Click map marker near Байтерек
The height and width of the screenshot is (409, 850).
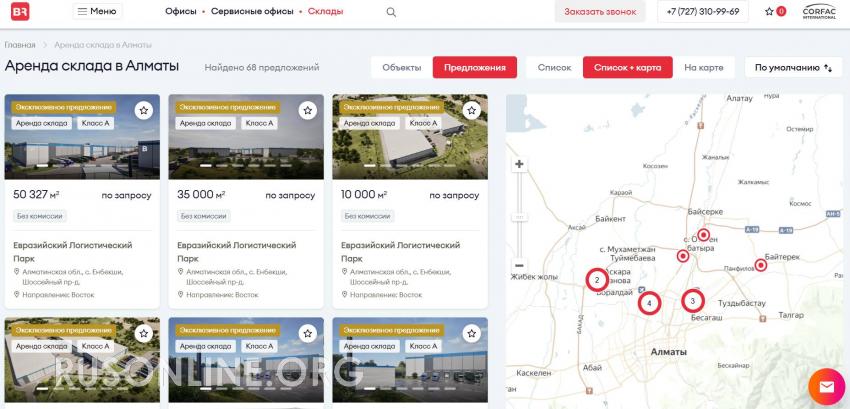tap(761, 265)
